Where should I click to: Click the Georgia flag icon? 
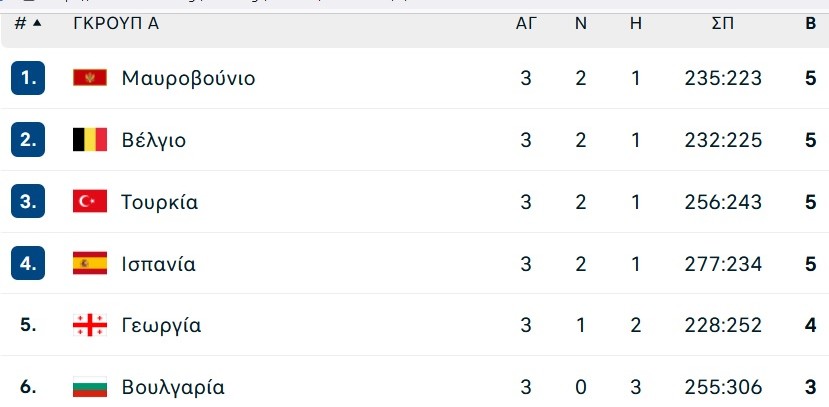point(90,325)
